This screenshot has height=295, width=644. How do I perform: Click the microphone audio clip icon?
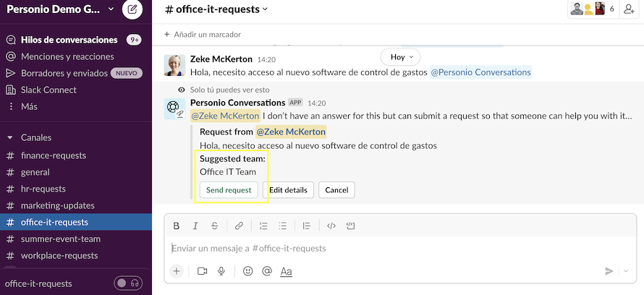click(221, 271)
